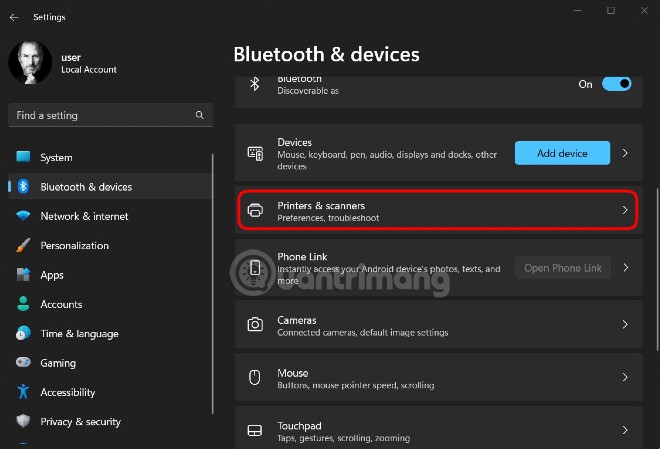Open Printers & scanners via its chevron
This screenshot has width=660, height=449.
tap(625, 210)
